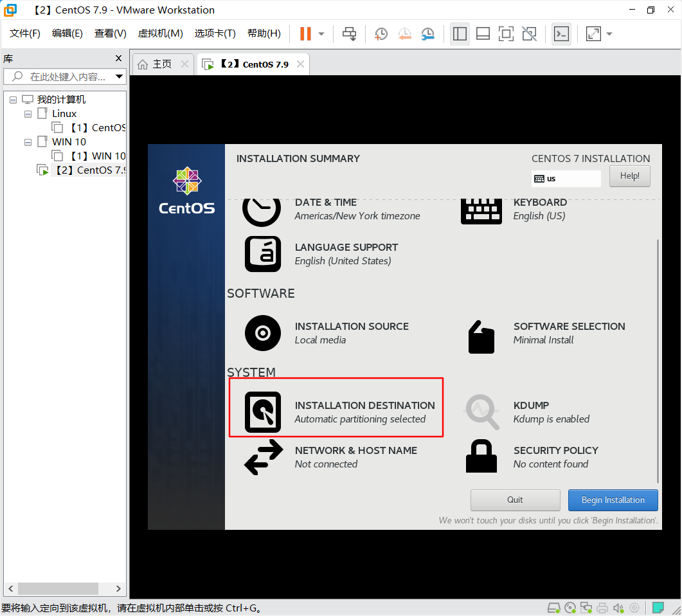Open the power options dropdown arrow beside pause
682x616 pixels.
321,33
